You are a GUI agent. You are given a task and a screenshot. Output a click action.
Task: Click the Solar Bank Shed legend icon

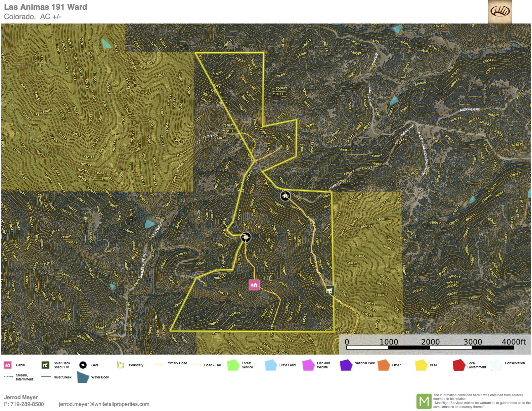coord(45,365)
